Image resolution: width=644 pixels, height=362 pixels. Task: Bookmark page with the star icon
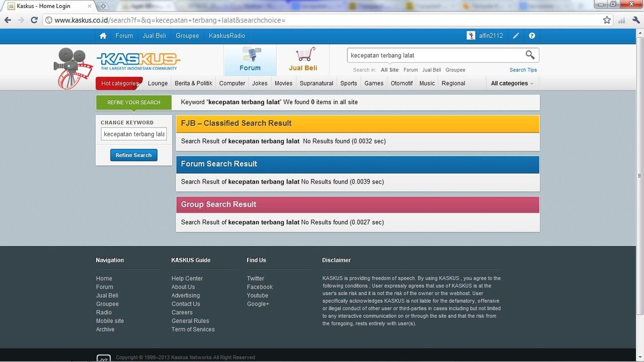[x=607, y=20]
